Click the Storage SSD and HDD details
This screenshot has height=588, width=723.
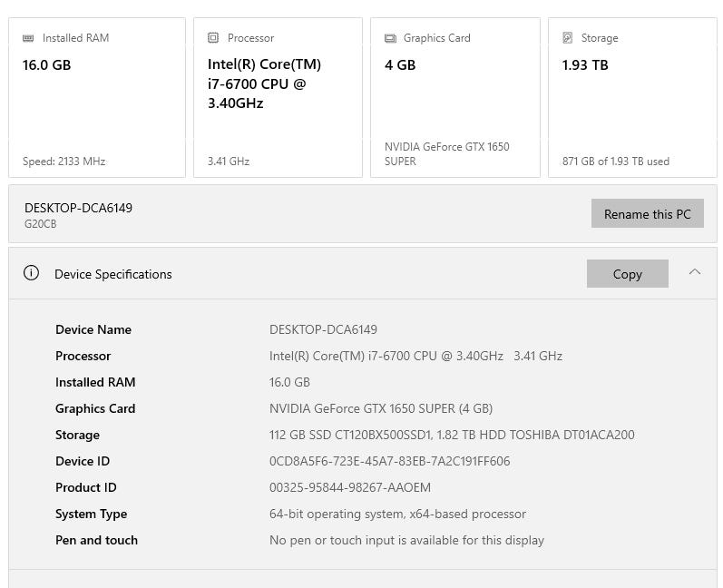point(452,435)
